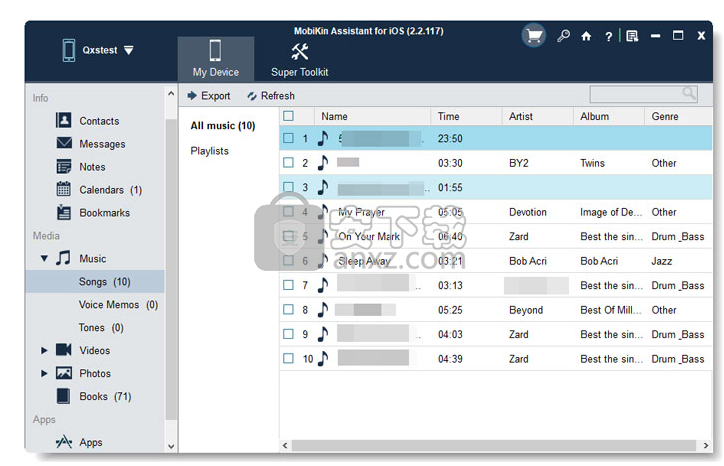
Task: Check the box for song 8 by Beyond
Action: tap(289, 309)
